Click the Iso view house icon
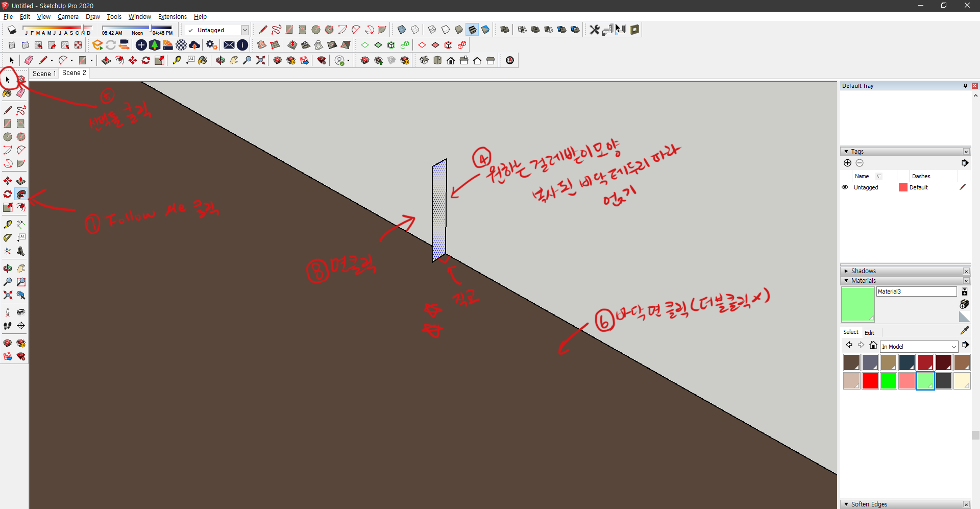The height and width of the screenshot is (509, 980). click(424, 60)
